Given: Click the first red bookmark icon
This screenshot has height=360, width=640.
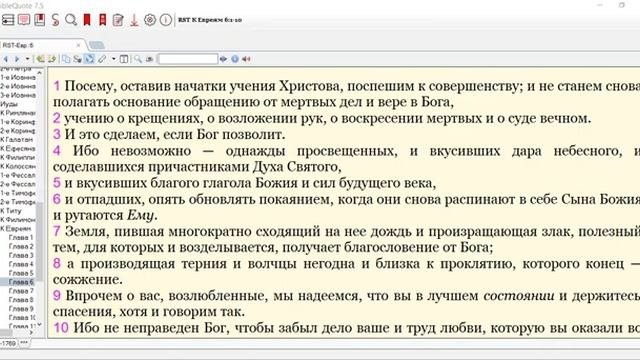Looking at the screenshot, I should (x=87, y=20).
